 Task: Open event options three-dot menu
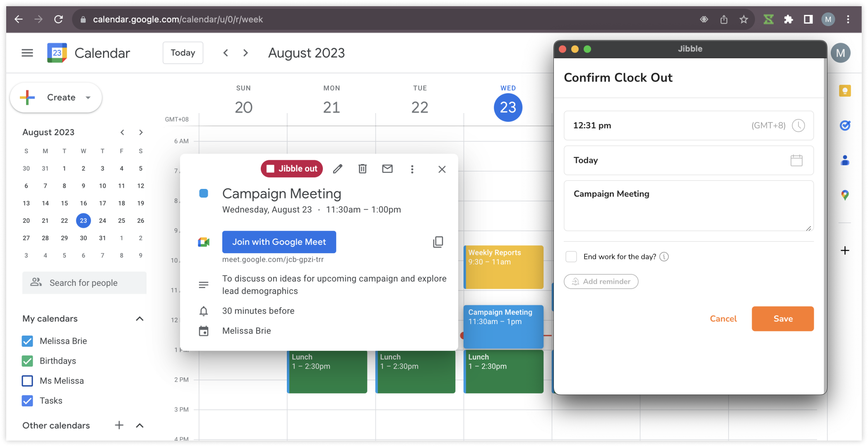click(x=412, y=169)
